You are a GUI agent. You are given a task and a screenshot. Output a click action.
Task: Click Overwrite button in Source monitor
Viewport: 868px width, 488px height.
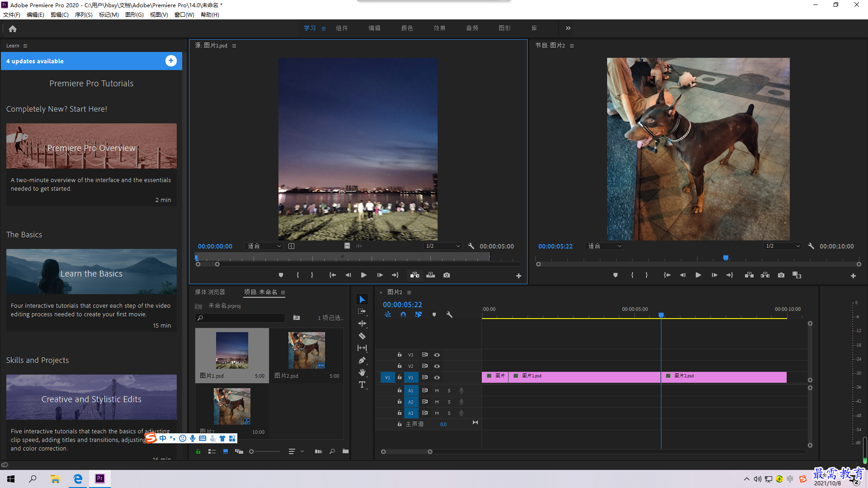tap(431, 275)
